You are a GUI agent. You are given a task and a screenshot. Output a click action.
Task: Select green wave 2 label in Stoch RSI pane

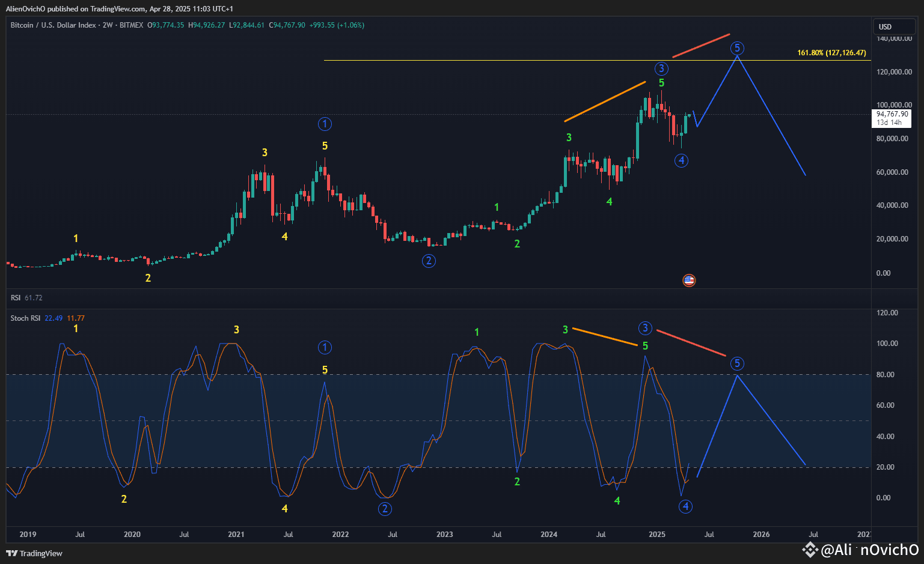(517, 482)
